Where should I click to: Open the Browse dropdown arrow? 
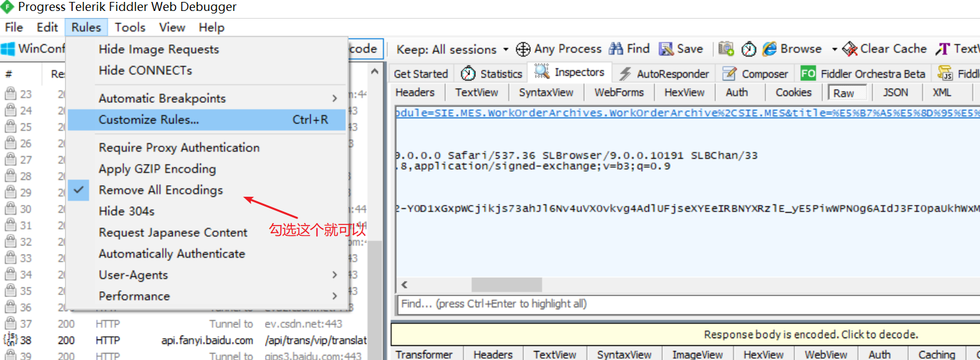(x=834, y=50)
